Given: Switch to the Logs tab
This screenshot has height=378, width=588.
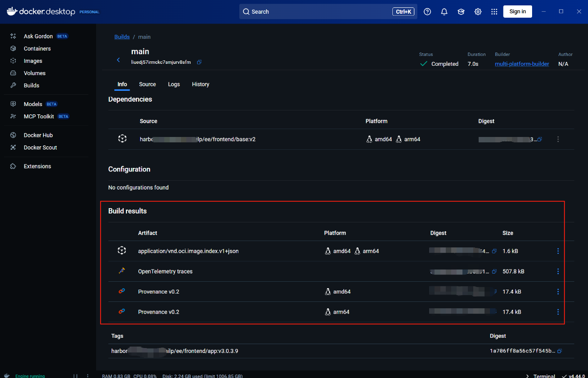Looking at the screenshot, I should (x=174, y=84).
